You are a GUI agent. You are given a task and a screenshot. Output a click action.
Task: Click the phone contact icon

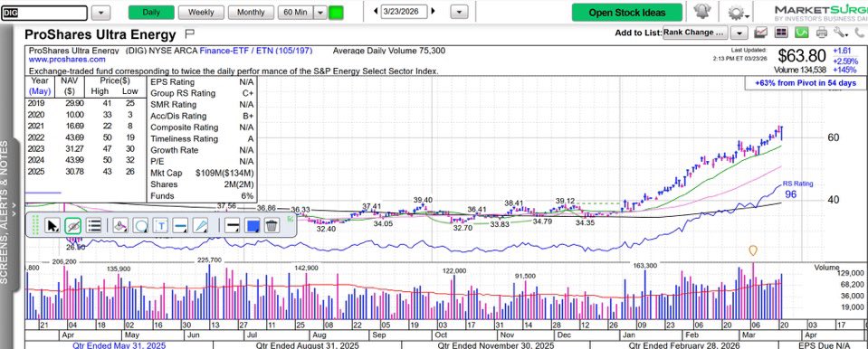[x=859, y=33]
